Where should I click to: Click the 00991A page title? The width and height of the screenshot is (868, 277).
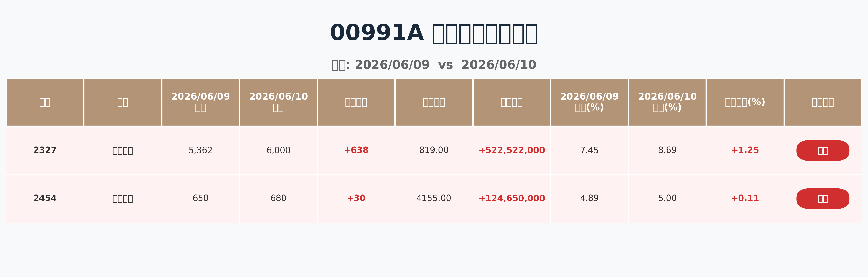434,33
